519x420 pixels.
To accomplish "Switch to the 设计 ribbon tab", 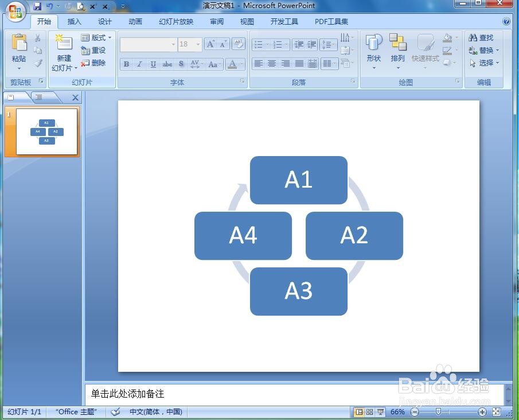I will [104, 22].
